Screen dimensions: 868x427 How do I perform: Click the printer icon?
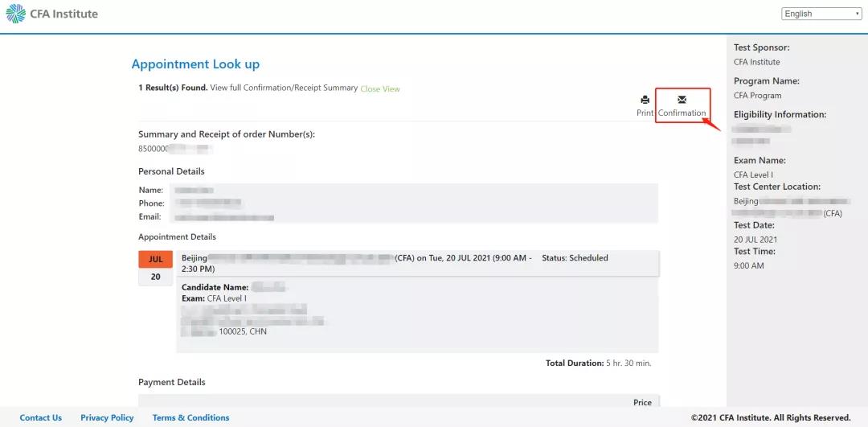coord(645,100)
